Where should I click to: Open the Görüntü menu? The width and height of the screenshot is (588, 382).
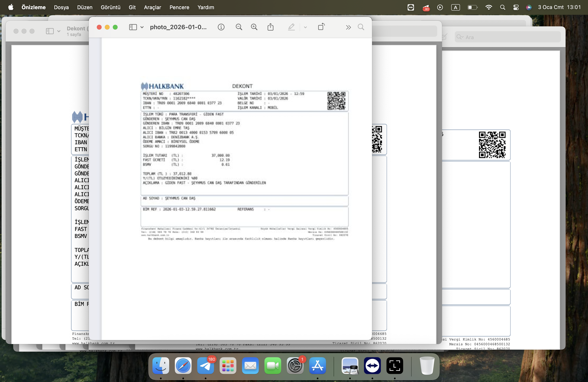coord(110,7)
